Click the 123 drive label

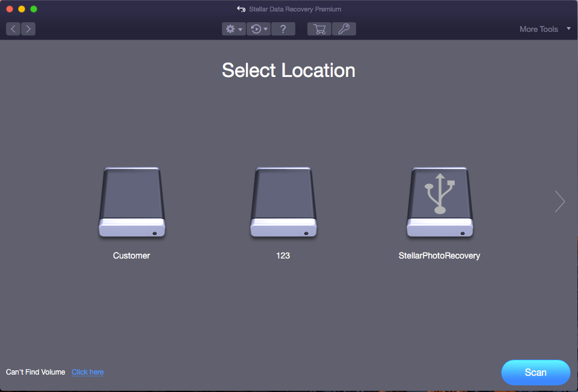[x=283, y=256]
